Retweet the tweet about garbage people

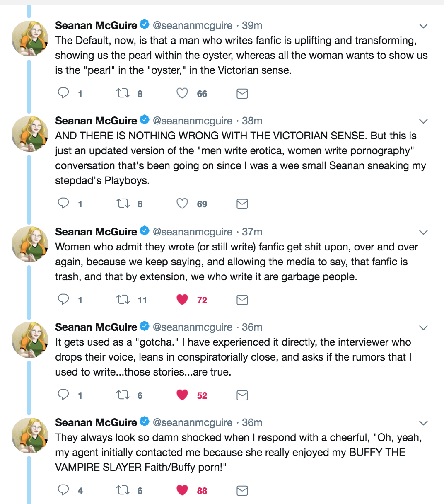123,299
